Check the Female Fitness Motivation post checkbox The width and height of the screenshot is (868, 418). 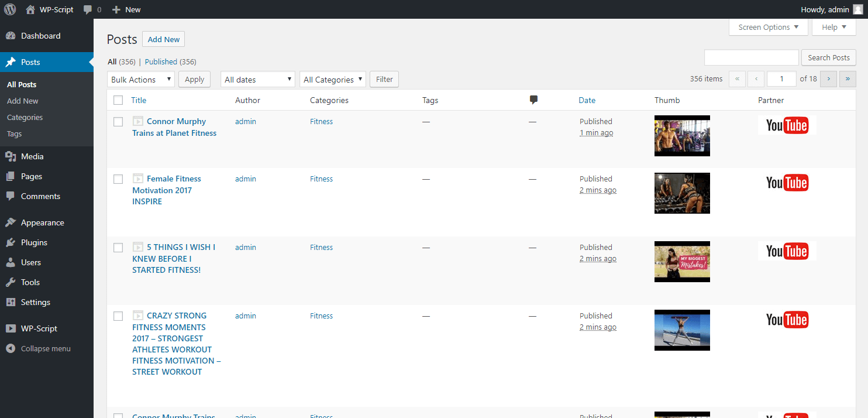coord(118,179)
